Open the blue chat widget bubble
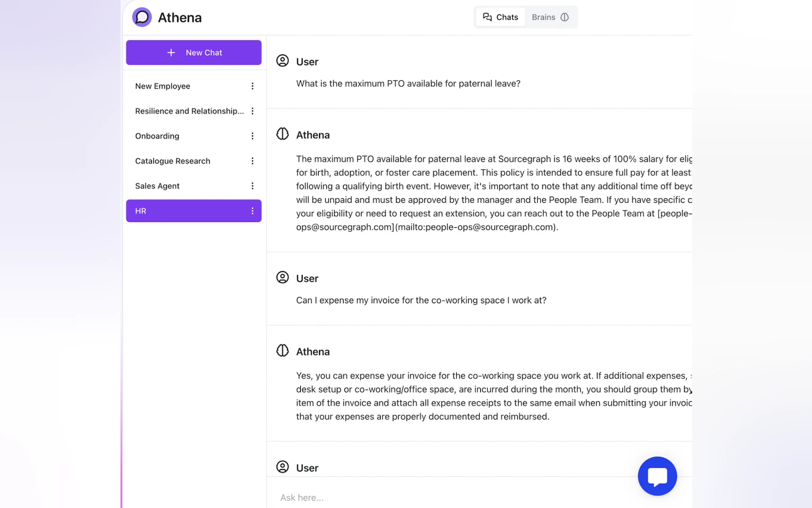 (x=657, y=476)
